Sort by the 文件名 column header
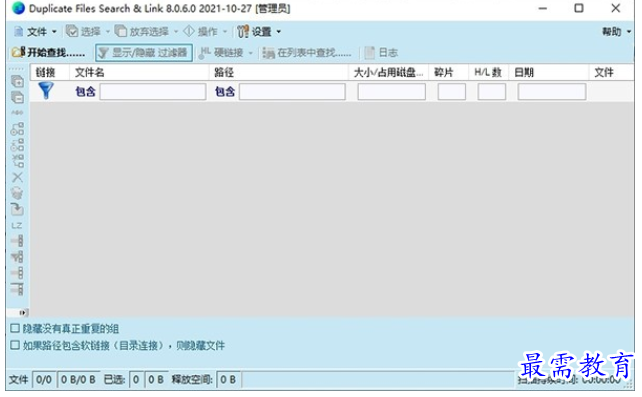The image size is (642, 397). pos(139,72)
